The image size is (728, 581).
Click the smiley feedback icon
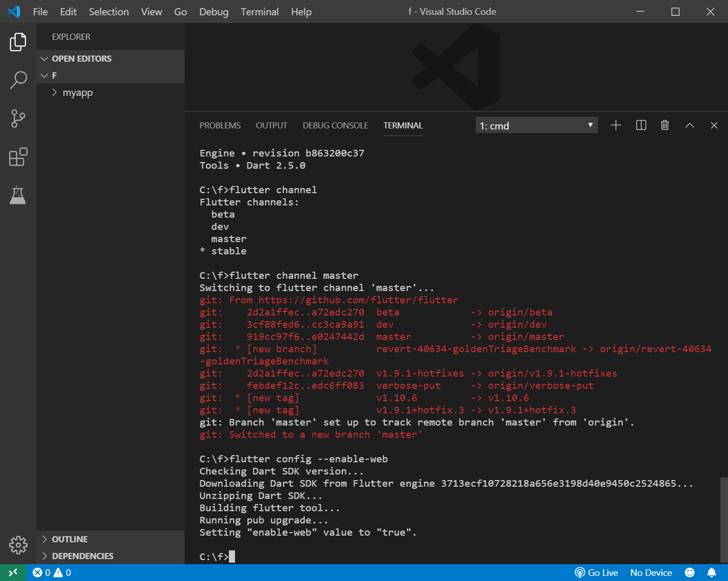coord(690,572)
